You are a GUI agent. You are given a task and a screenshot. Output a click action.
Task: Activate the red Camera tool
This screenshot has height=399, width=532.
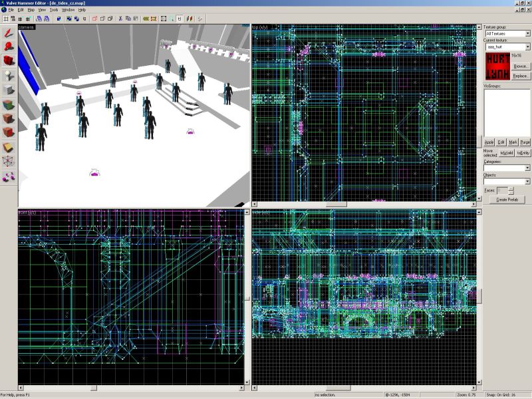click(x=8, y=61)
